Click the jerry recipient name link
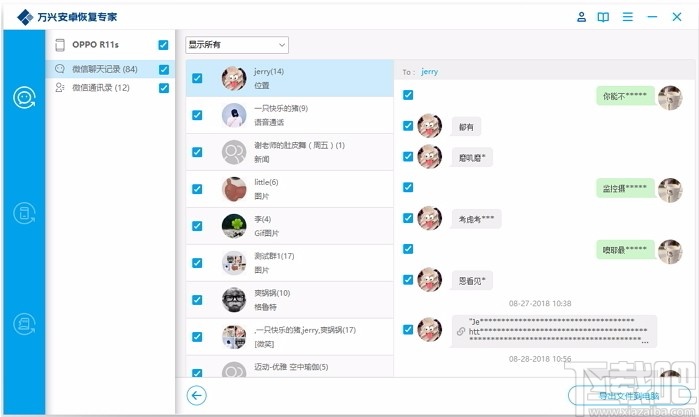 pos(429,71)
